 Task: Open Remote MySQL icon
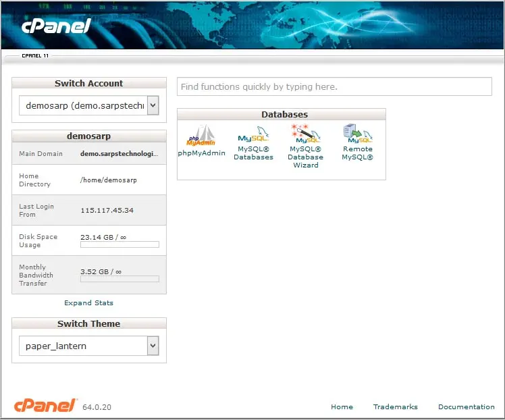click(358, 133)
